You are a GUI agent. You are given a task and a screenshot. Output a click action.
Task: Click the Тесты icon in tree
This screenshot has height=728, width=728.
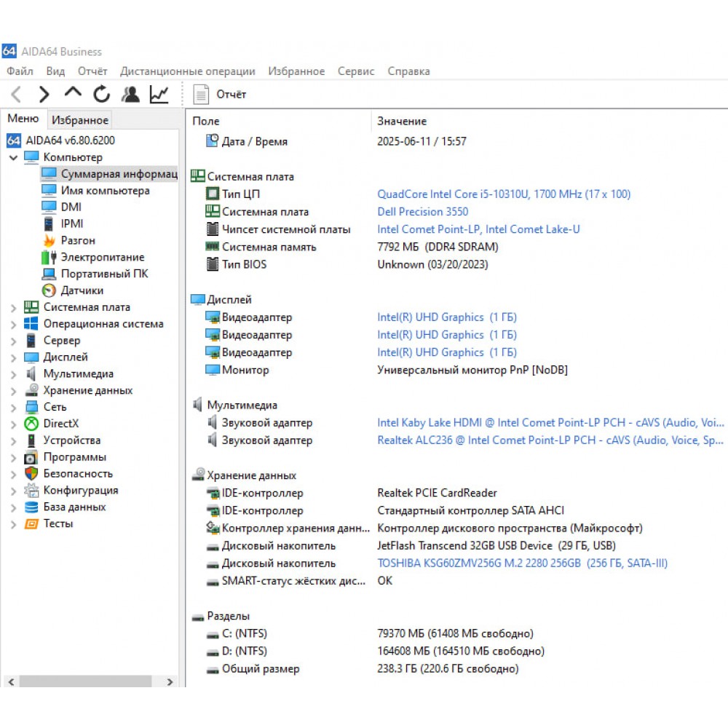point(31,523)
